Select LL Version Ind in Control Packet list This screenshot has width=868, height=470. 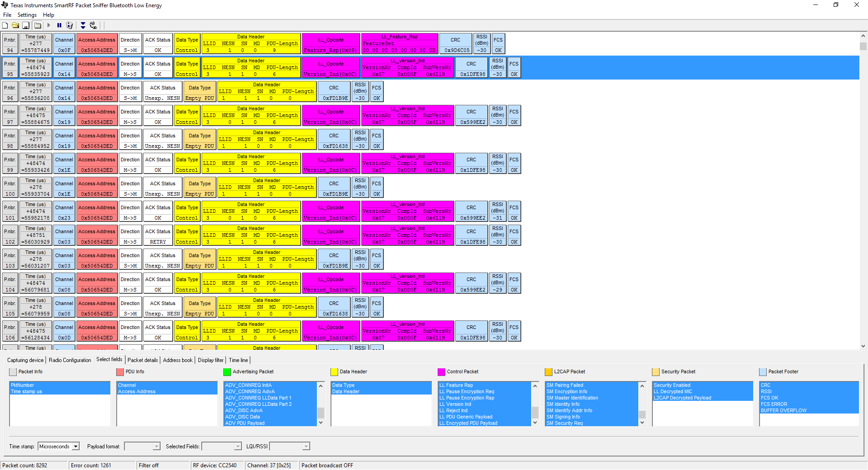[x=485, y=404]
